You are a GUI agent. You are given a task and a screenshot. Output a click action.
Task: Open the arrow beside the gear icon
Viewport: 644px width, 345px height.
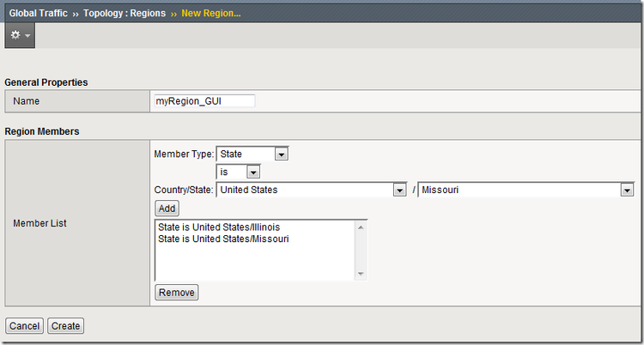[28, 36]
